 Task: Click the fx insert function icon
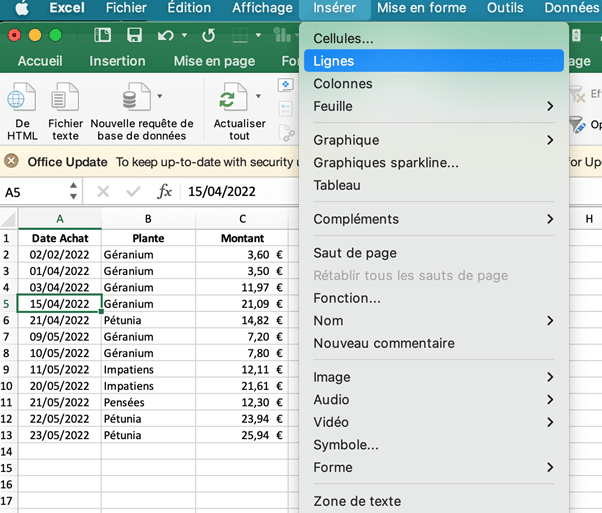tap(165, 191)
